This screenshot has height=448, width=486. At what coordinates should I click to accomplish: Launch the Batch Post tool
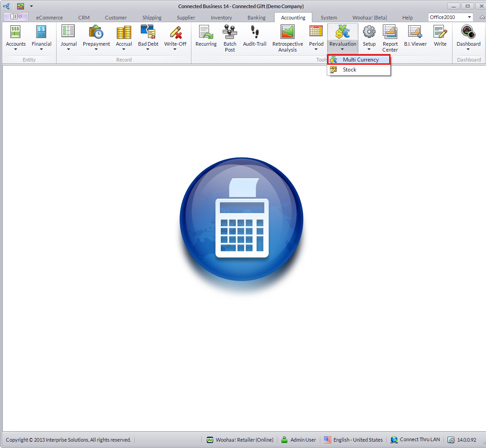point(230,32)
